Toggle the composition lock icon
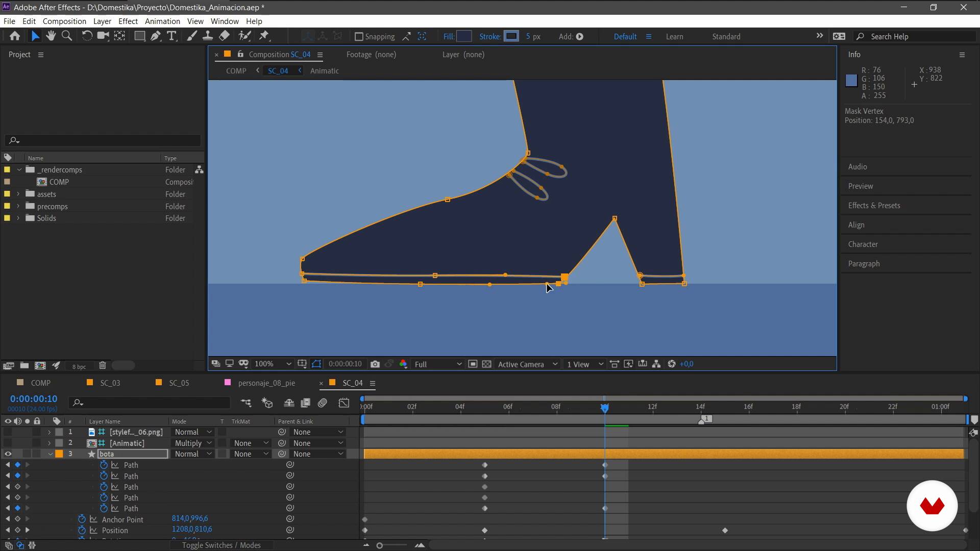Viewport: 980px width, 551px height. click(240, 55)
